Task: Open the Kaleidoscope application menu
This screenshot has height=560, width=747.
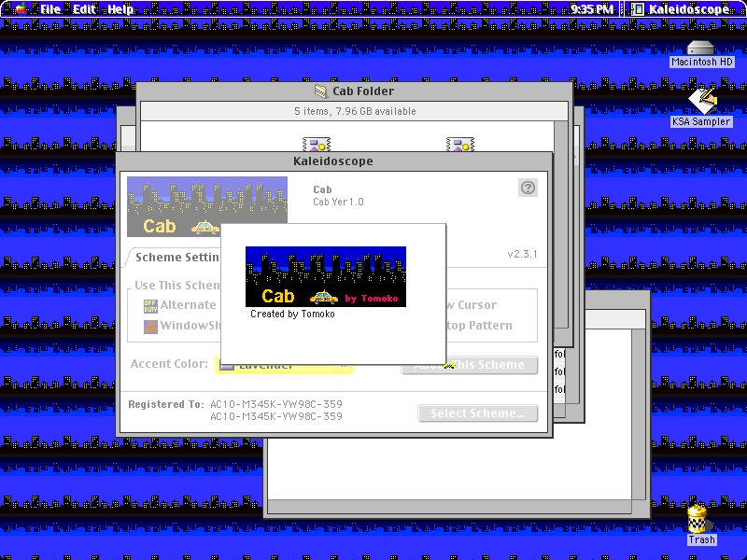Action: (682, 9)
